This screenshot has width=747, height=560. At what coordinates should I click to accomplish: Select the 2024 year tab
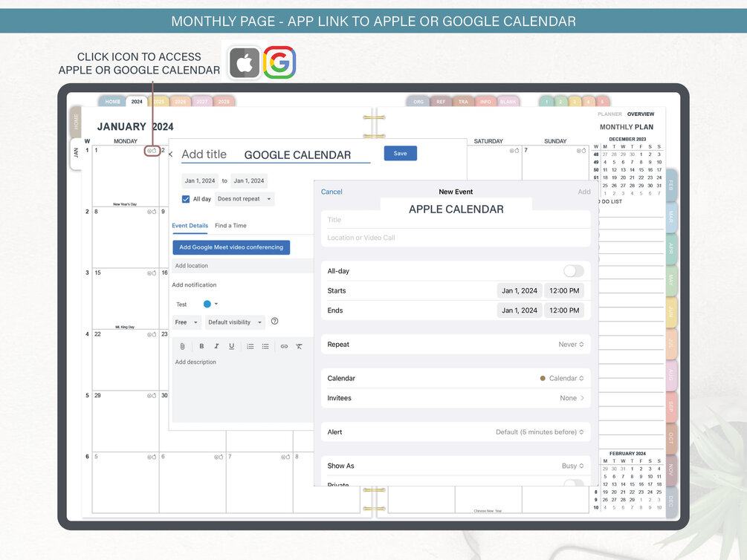point(137,102)
